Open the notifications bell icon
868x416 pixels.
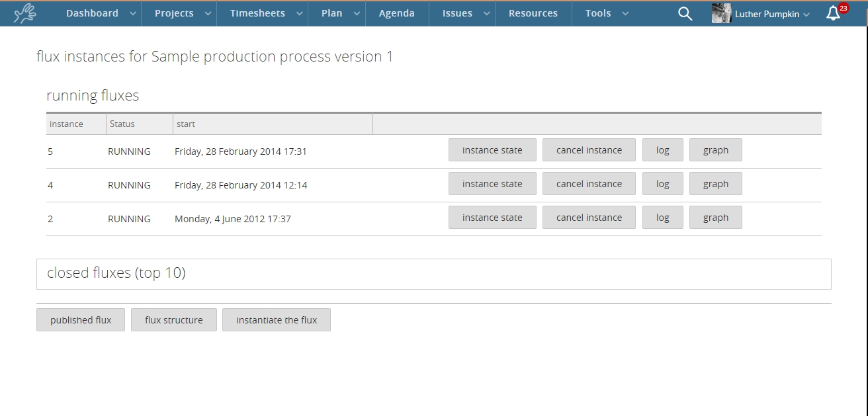833,13
